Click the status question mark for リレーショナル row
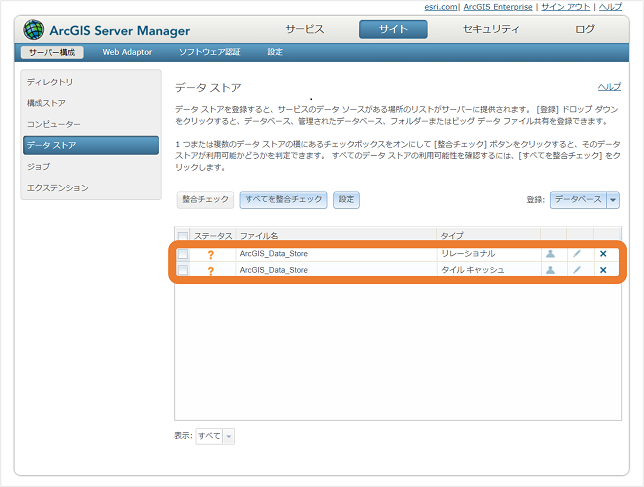644x487 pixels. [211, 255]
